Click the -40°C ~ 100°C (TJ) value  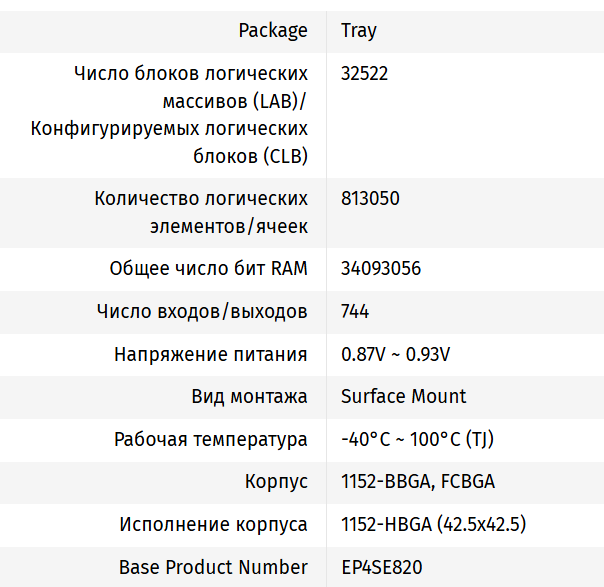pos(417,440)
